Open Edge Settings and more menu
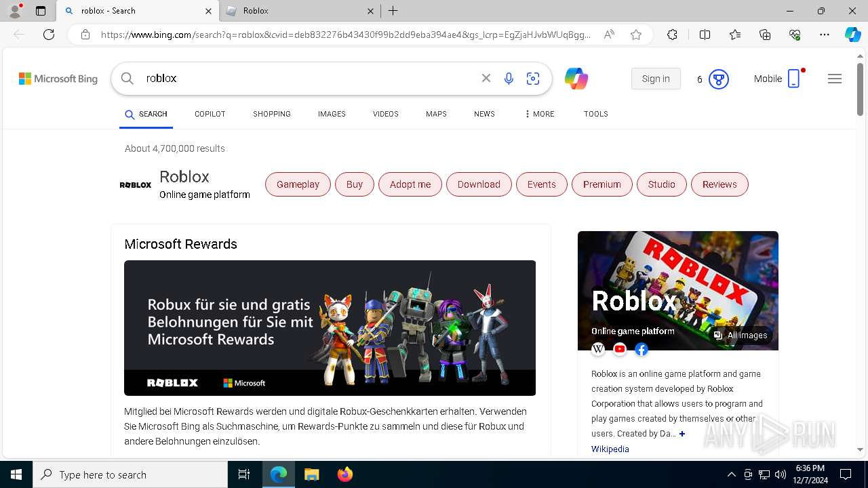 pos(825,35)
